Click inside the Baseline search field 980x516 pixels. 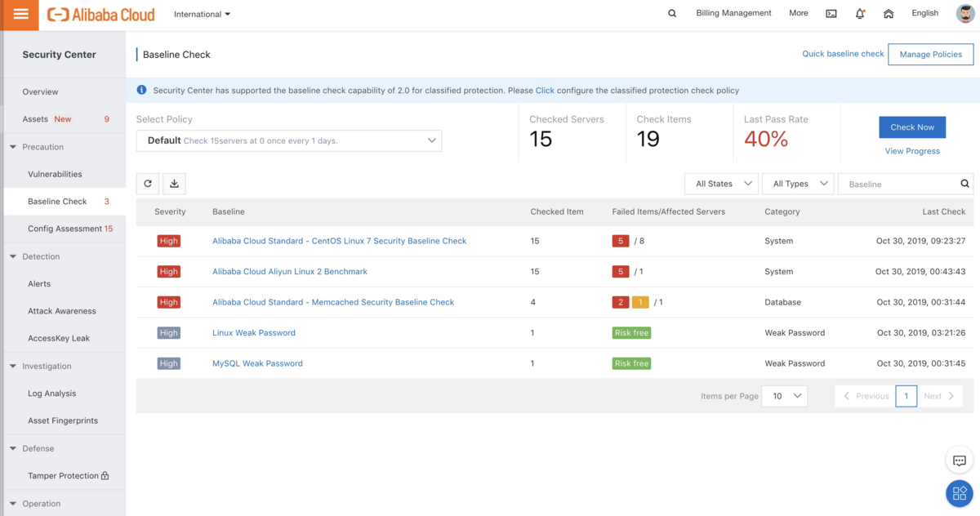(898, 184)
